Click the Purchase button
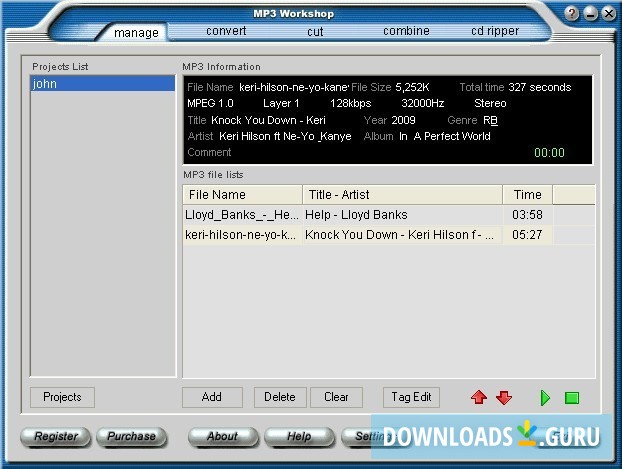Image resolution: width=622 pixels, height=469 pixels. pos(131,436)
